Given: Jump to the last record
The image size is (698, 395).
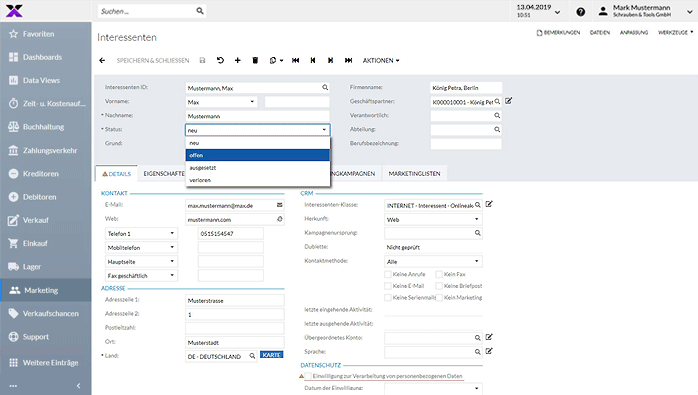Looking at the screenshot, I should click(348, 60).
